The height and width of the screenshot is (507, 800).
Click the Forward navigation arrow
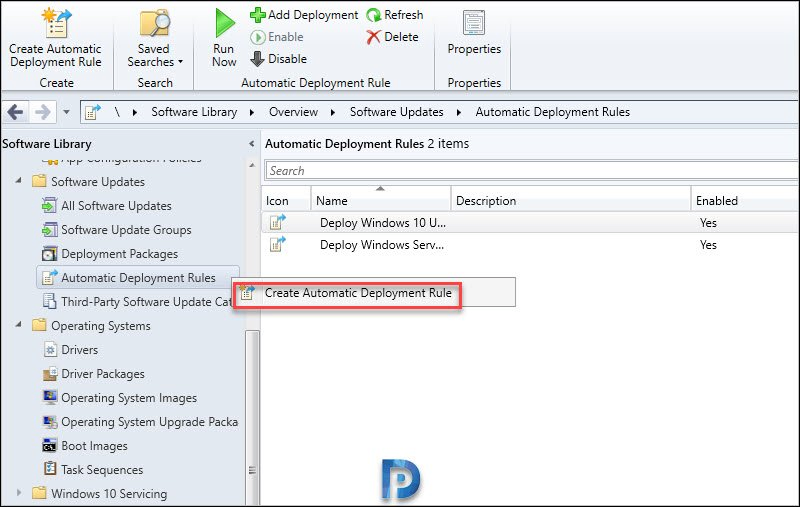[43, 112]
